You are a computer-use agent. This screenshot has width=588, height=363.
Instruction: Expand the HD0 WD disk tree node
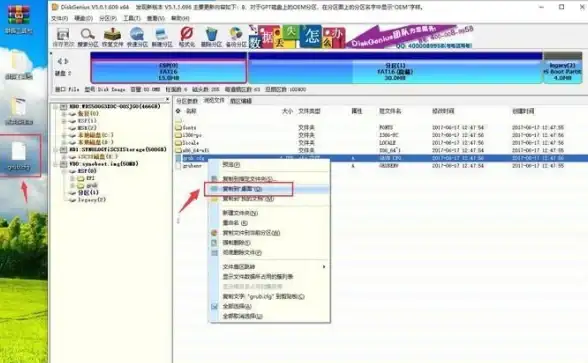(x=56, y=107)
